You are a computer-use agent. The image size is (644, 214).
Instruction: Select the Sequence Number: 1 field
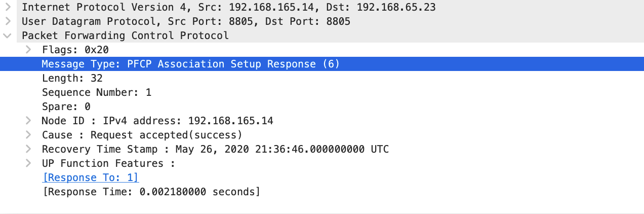97,92
